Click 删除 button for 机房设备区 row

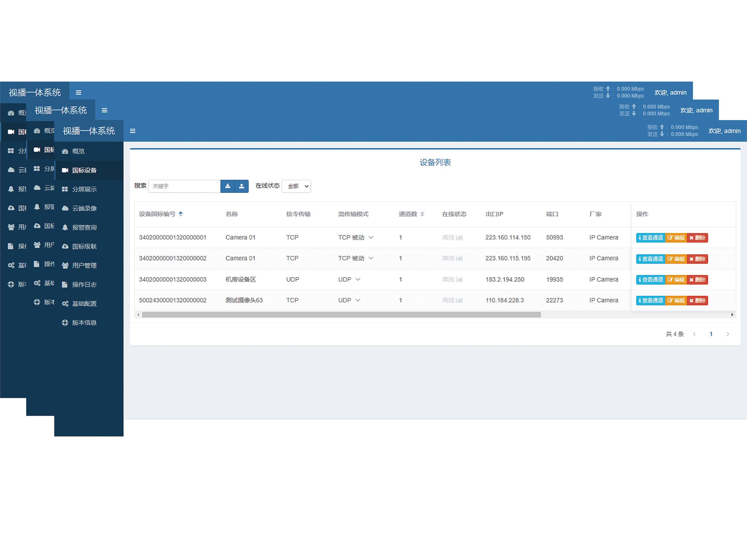(x=697, y=280)
